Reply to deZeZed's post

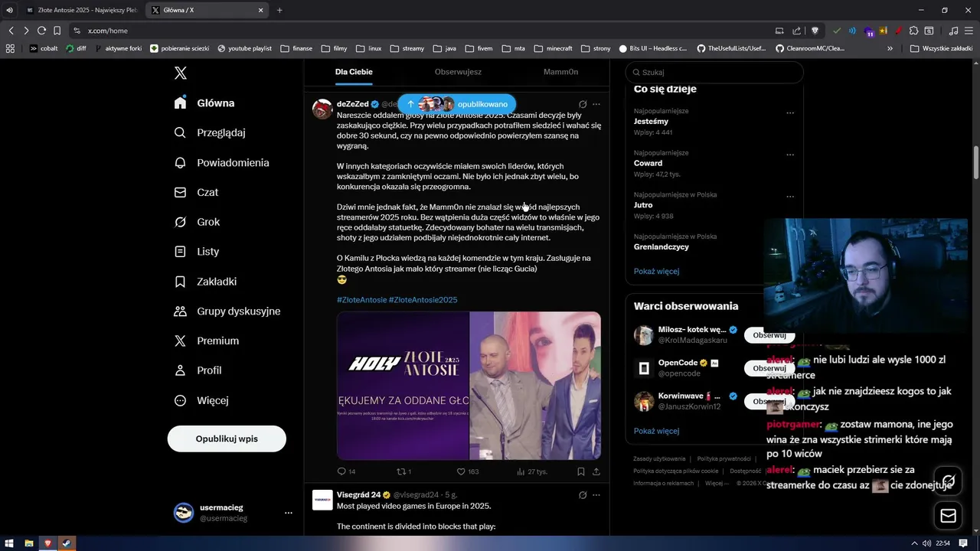346,471
